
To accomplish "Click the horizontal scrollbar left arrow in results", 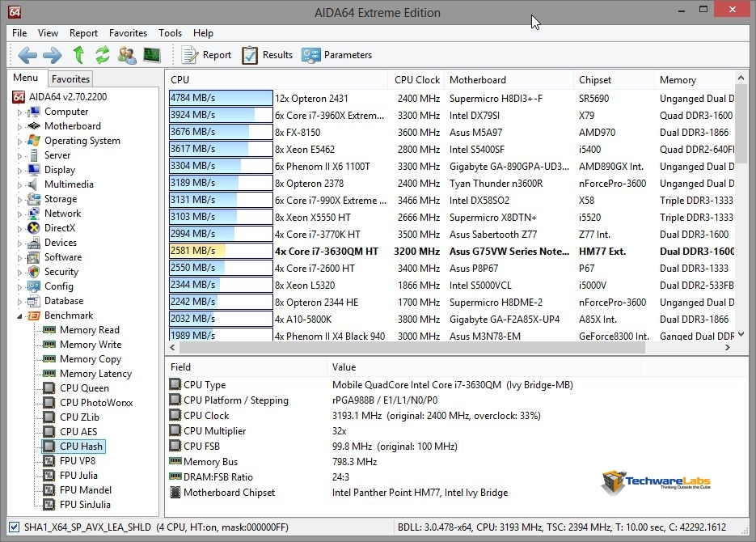I will point(172,347).
